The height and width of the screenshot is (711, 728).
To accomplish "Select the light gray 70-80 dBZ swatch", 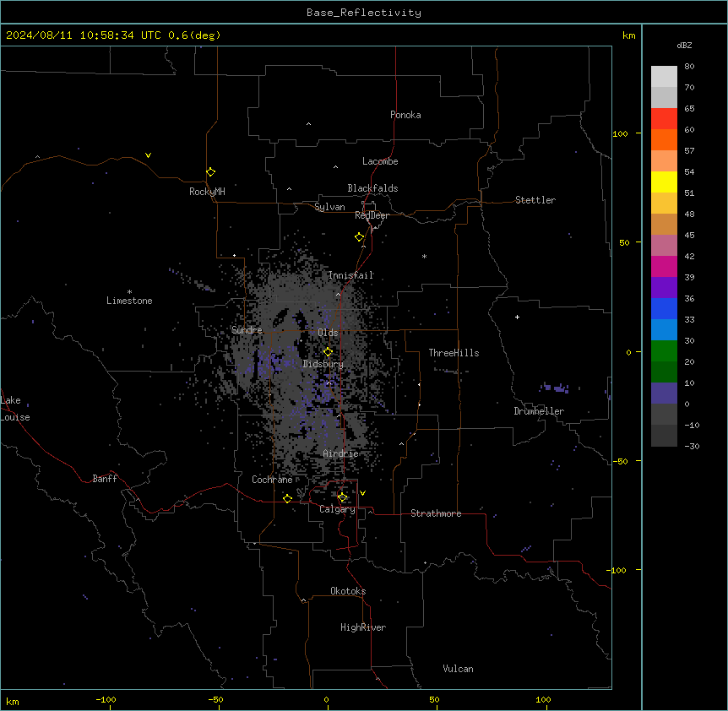I will click(664, 77).
